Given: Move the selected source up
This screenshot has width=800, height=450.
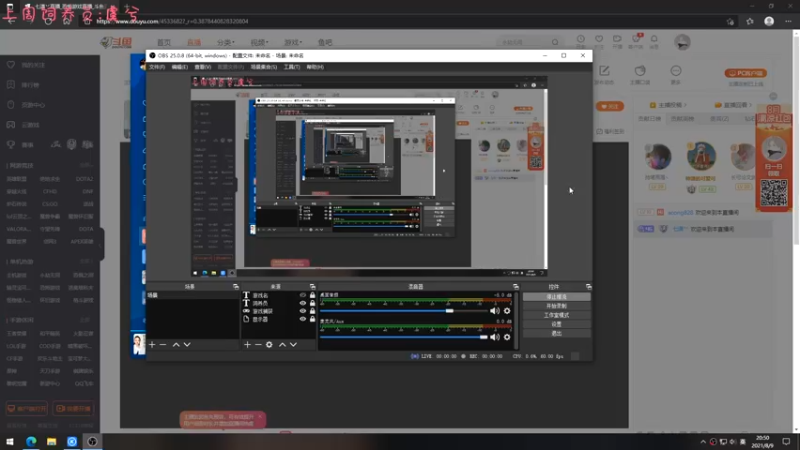Looking at the screenshot, I should (x=282, y=345).
